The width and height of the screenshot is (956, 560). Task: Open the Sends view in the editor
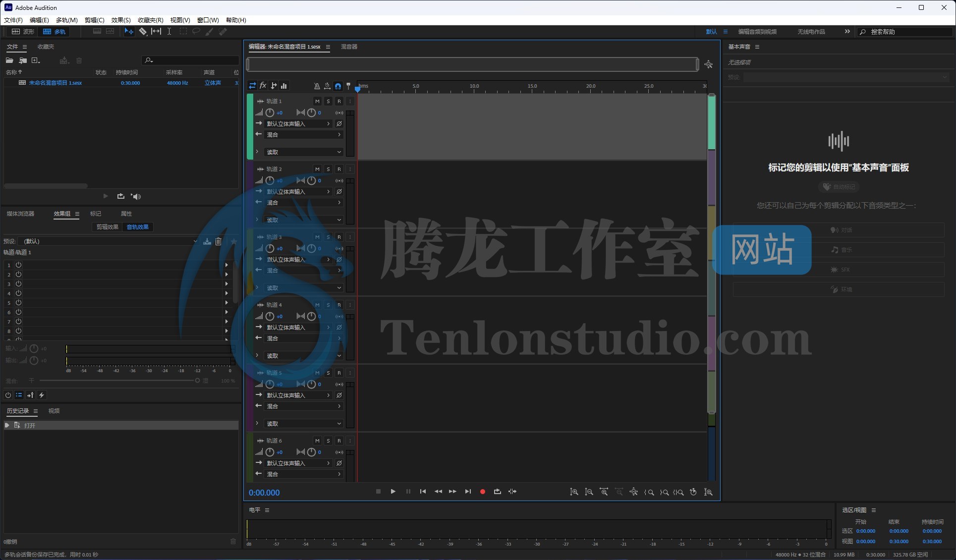point(274,86)
